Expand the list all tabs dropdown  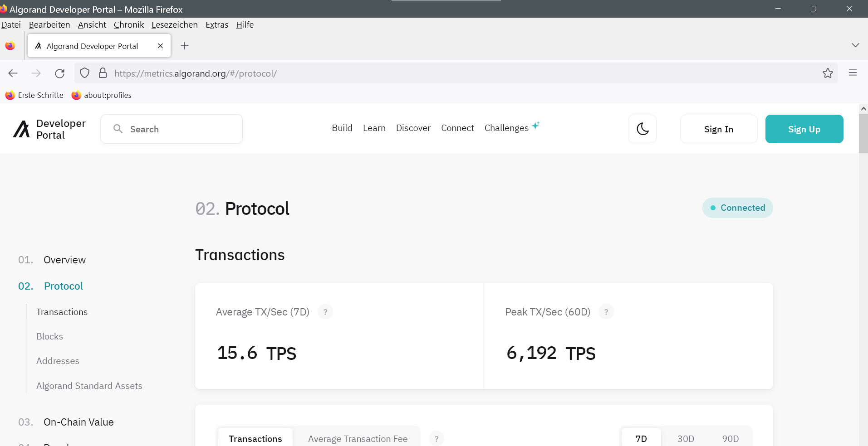click(x=855, y=45)
